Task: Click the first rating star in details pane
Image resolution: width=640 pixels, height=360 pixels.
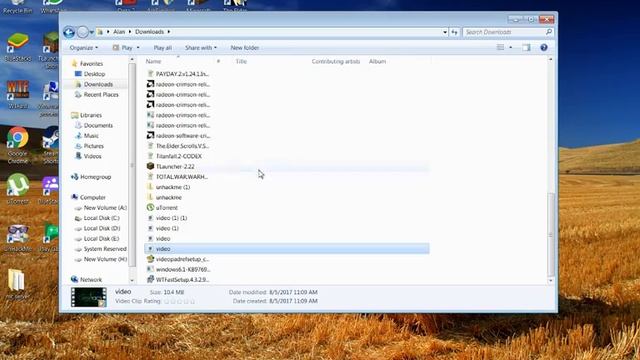Action: [x=166, y=301]
